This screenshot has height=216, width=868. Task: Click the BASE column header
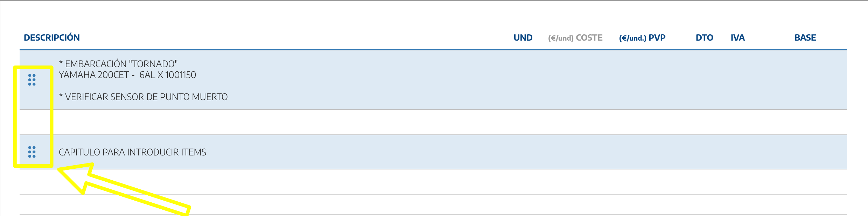pyautogui.click(x=805, y=38)
